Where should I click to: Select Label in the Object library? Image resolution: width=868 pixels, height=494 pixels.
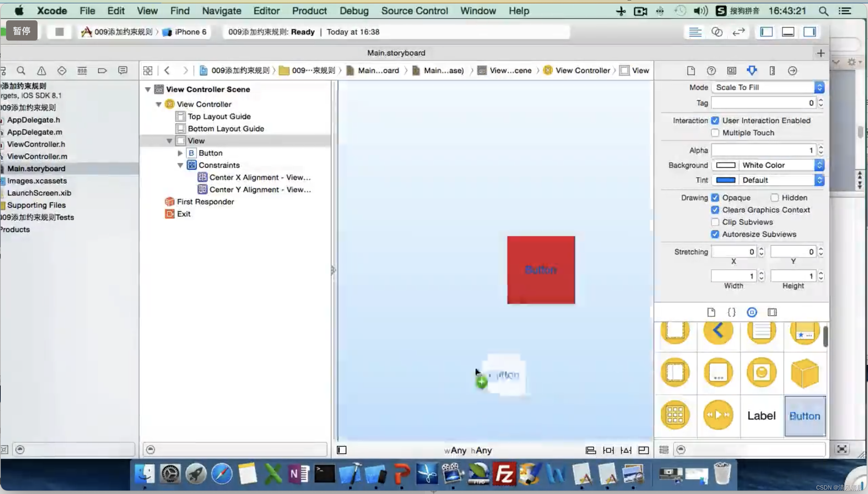click(761, 416)
